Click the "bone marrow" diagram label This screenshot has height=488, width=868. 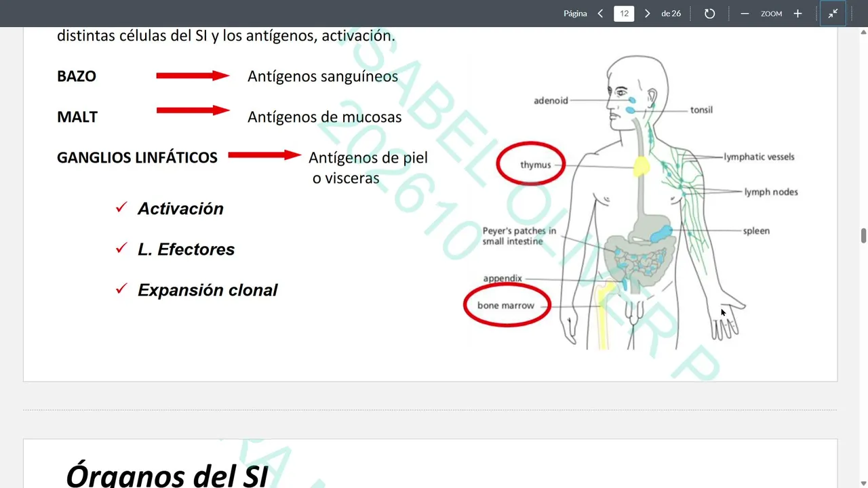pyautogui.click(x=506, y=305)
